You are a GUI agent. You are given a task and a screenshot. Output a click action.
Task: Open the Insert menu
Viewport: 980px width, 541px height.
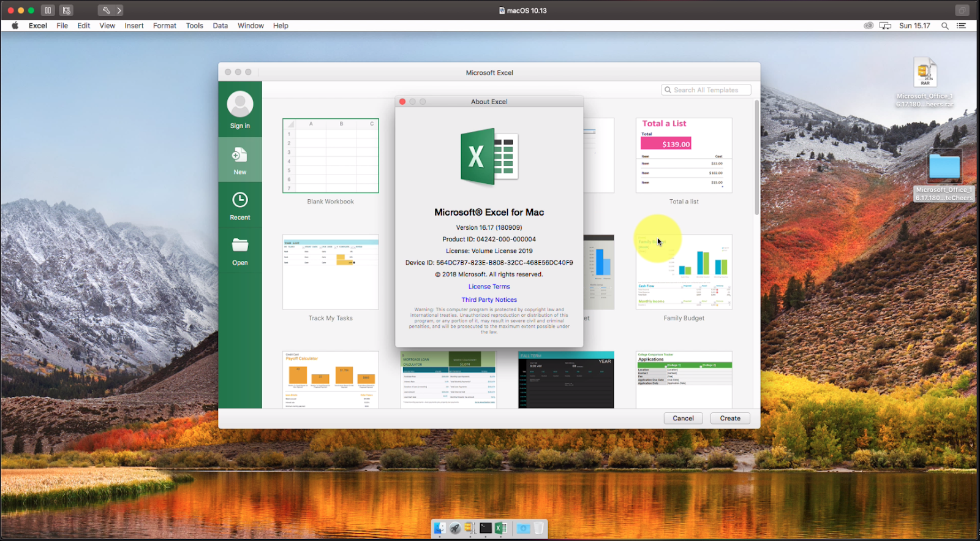coord(134,26)
